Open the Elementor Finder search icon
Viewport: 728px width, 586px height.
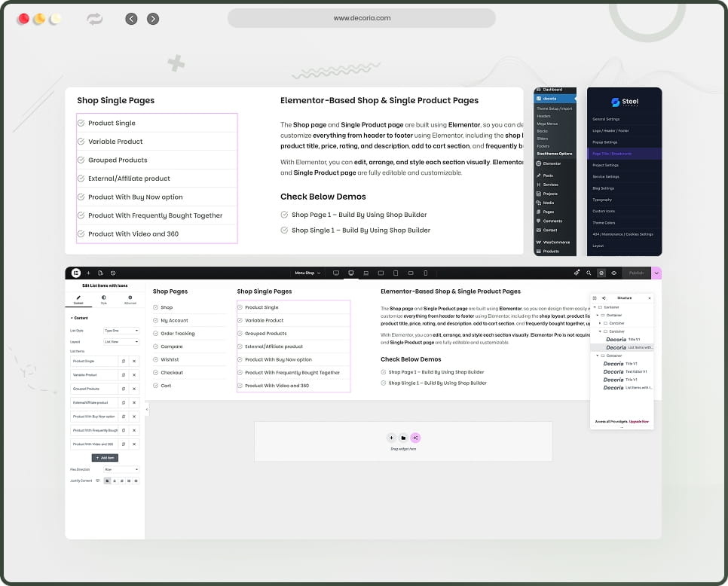[x=589, y=273]
